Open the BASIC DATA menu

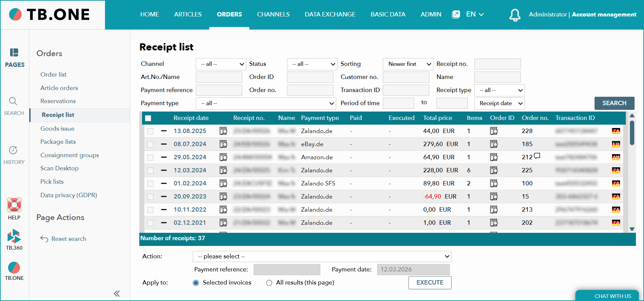coord(388,14)
